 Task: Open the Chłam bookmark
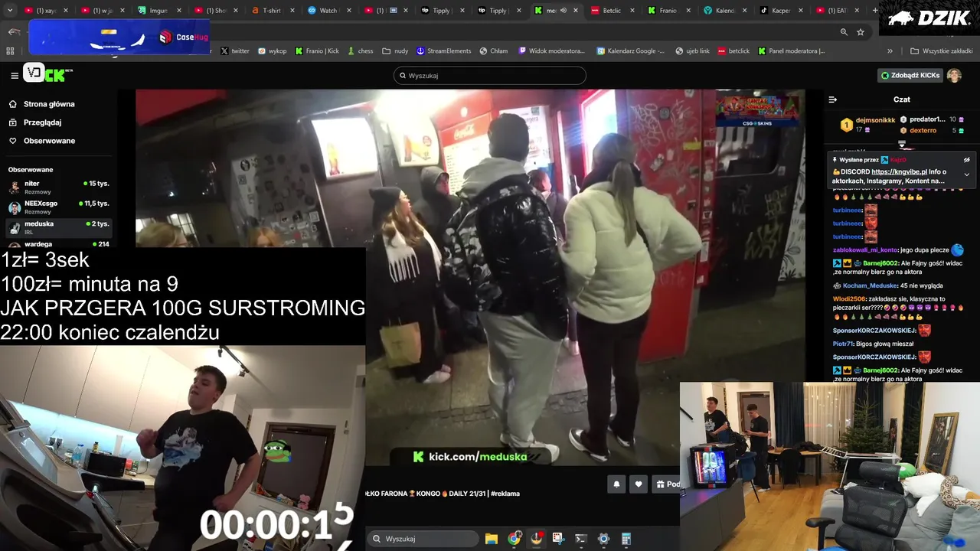point(494,51)
